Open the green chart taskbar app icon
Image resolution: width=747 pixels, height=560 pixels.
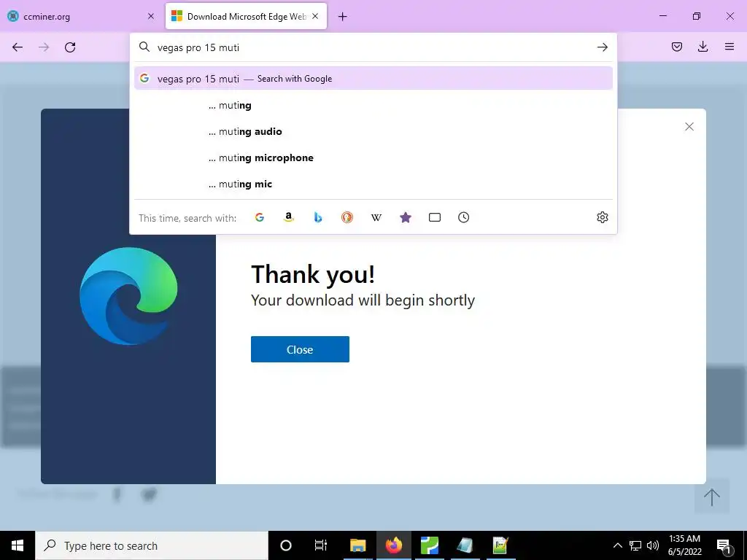pyautogui.click(x=500, y=545)
